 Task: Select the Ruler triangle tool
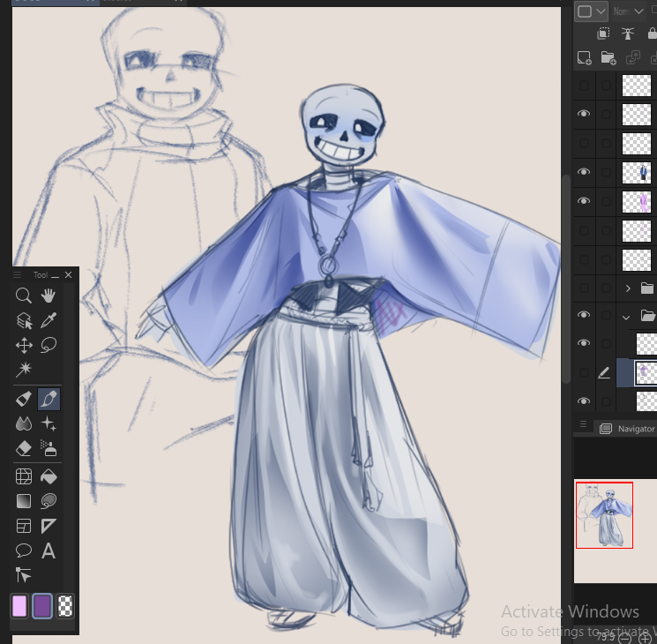point(49,526)
